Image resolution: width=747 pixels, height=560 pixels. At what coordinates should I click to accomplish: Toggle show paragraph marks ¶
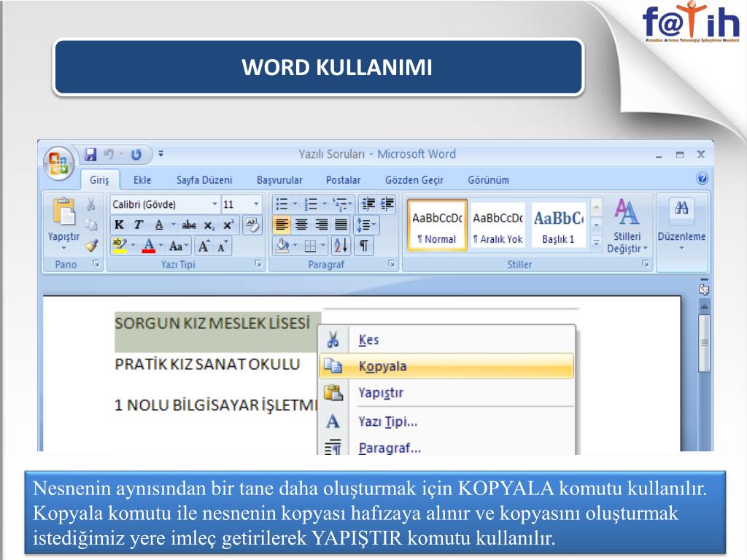click(x=363, y=246)
